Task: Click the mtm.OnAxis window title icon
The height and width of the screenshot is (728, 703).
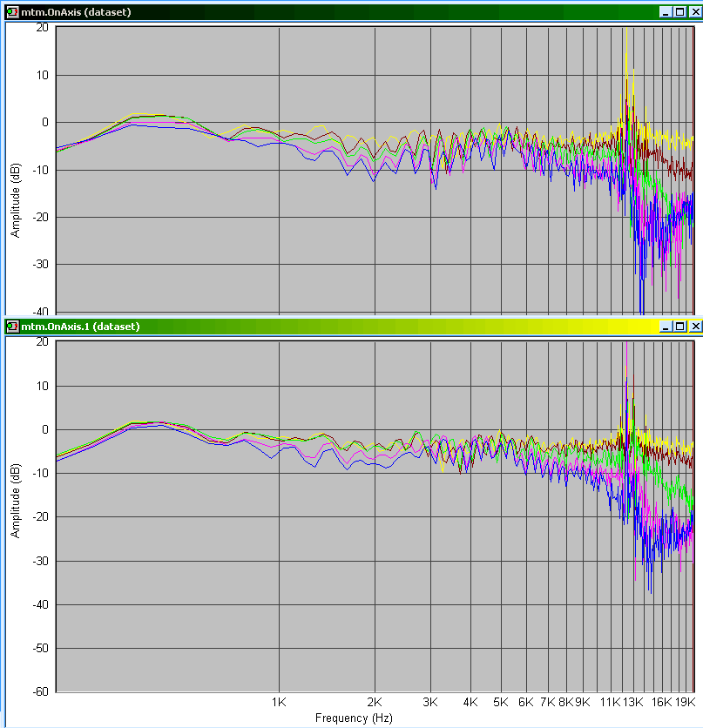Action: 12,12
